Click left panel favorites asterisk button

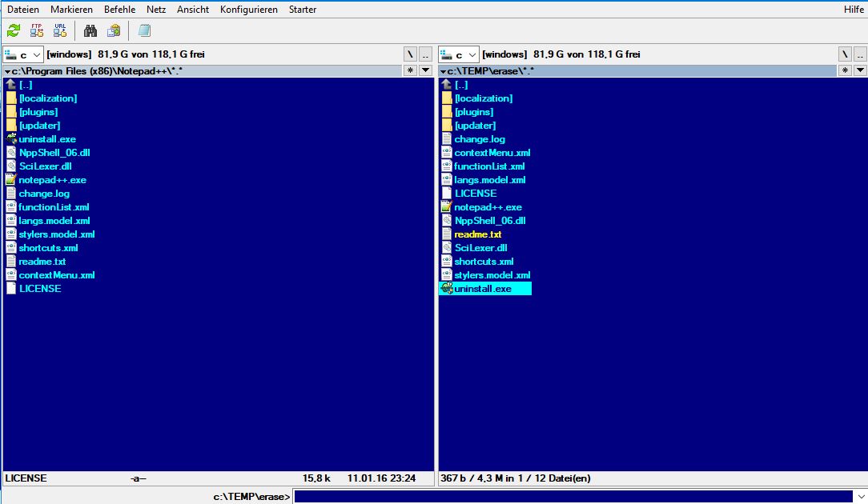click(410, 70)
